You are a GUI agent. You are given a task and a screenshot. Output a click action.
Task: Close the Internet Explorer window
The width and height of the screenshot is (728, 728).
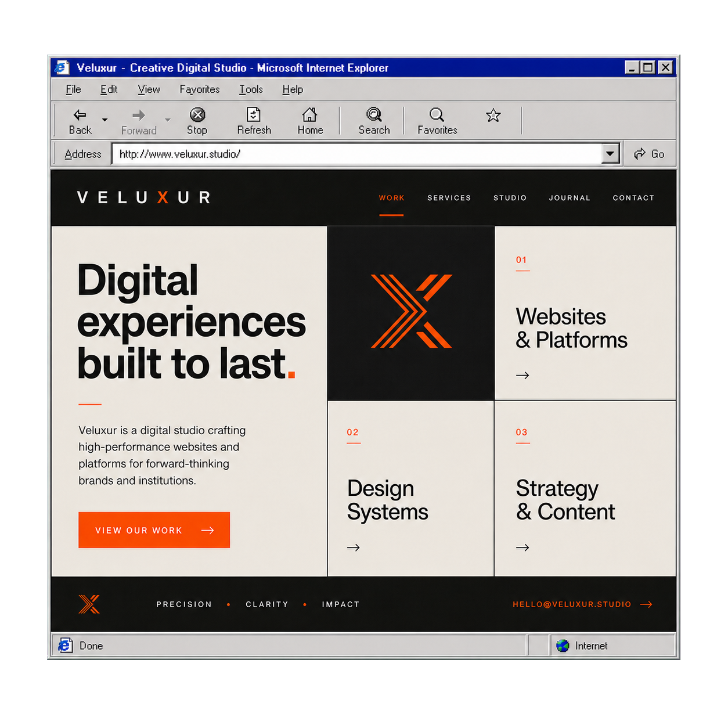pyautogui.click(x=665, y=67)
